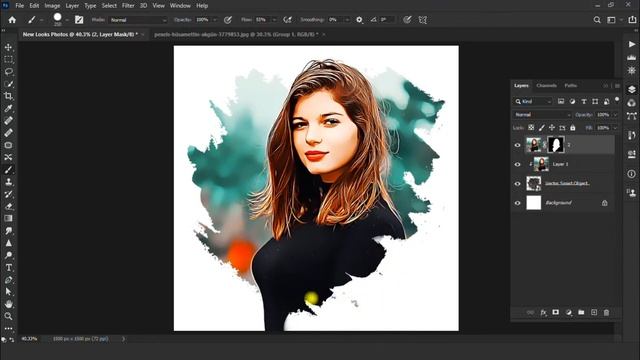Delete layer with trash icon
This screenshot has width=640, height=360.
(607, 313)
